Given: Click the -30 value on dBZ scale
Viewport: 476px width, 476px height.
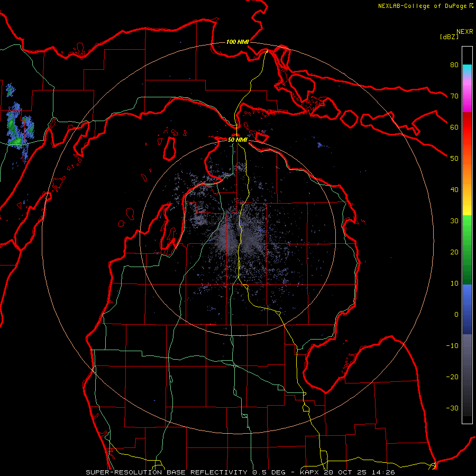Looking at the screenshot, I should (x=452, y=408).
